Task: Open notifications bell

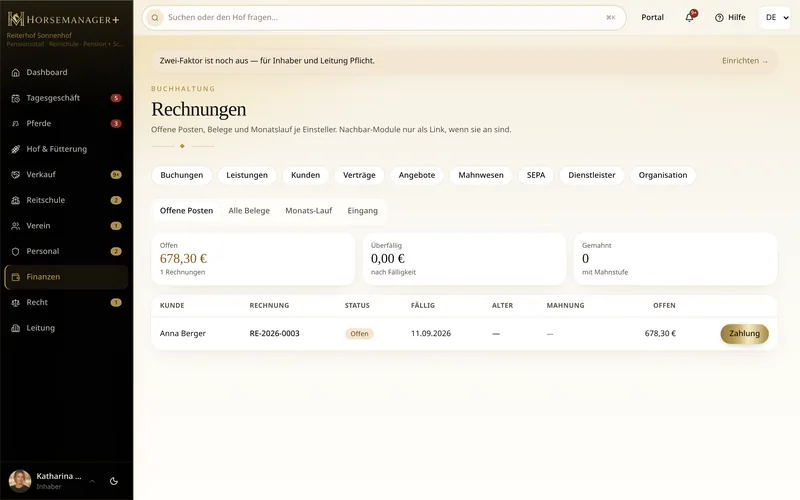Action: click(x=689, y=17)
